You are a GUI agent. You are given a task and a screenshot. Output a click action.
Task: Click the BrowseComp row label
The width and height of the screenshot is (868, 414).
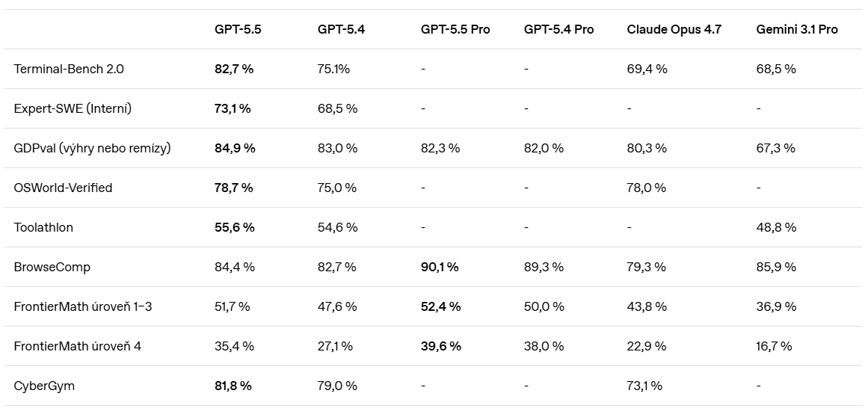[x=52, y=267]
